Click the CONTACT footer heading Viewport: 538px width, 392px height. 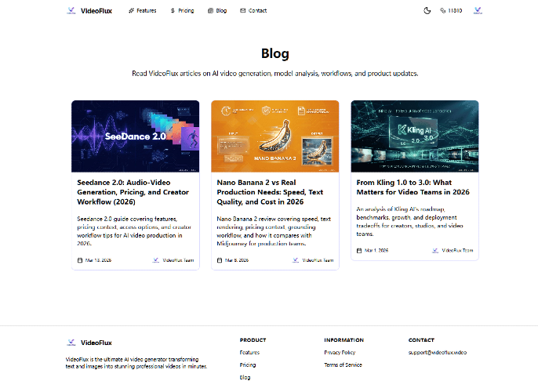421,340
